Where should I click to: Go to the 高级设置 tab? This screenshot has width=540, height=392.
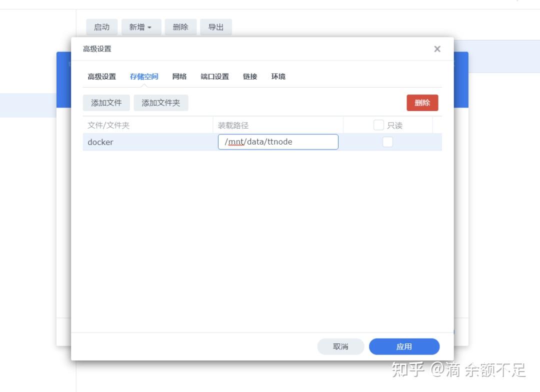pos(101,76)
